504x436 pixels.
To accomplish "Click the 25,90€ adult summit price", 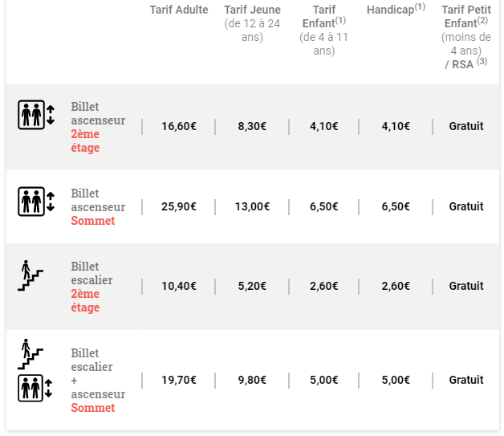I will tap(179, 206).
